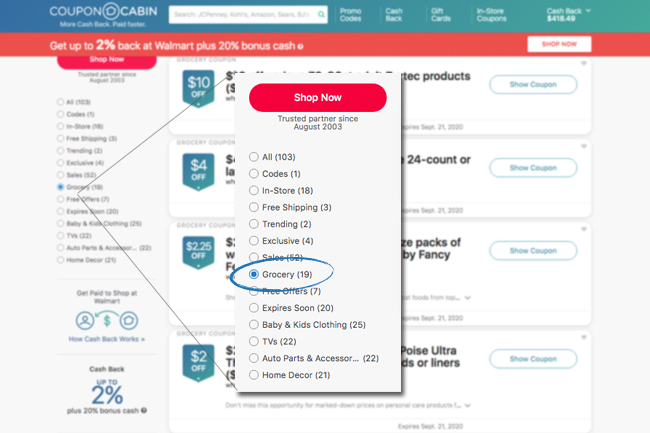This screenshot has width=650, height=433.
Task: Select 'Expires Soon (20)' radio in the enlarged popup
Action: point(254,308)
